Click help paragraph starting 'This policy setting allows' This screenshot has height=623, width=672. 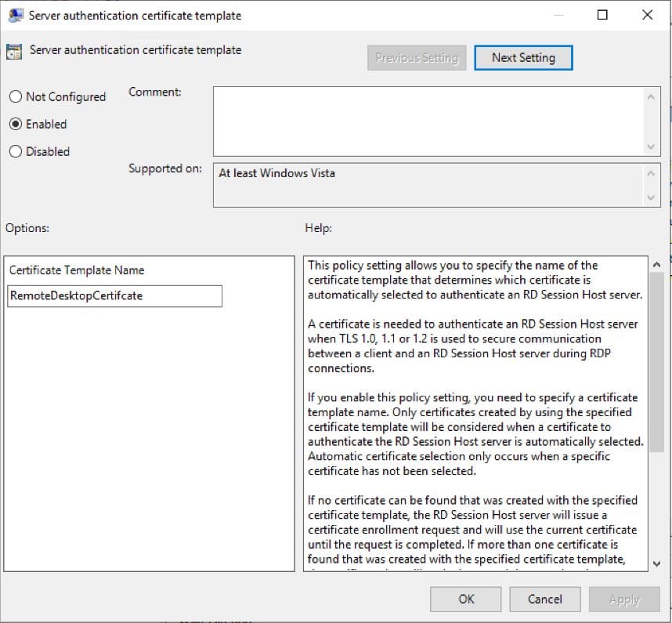coord(475,280)
